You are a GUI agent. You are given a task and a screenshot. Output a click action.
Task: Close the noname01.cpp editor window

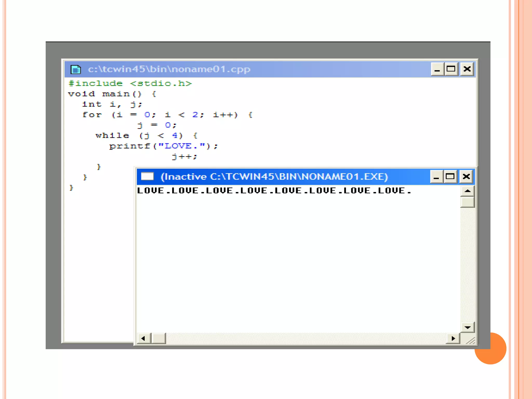coord(467,69)
